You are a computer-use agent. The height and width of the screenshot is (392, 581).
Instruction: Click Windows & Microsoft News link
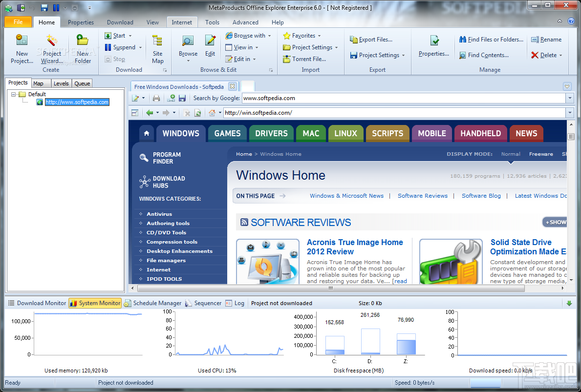click(346, 196)
